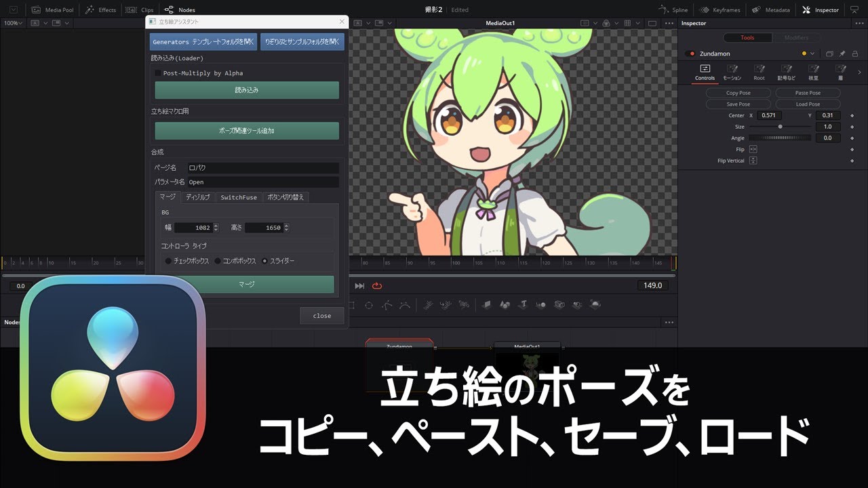Click ポーズ関連ツール追加 button
The image size is (868, 488).
247,131
